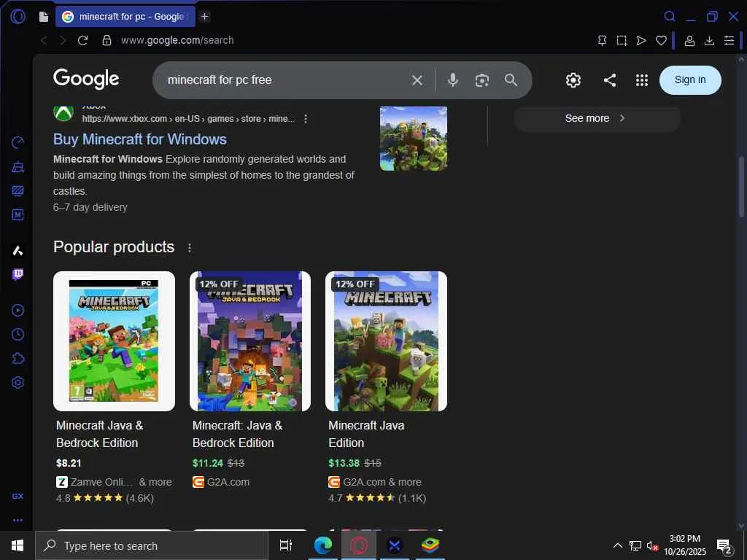Click the Zamve Onli... seller name
This screenshot has width=747, height=560.
[101, 482]
